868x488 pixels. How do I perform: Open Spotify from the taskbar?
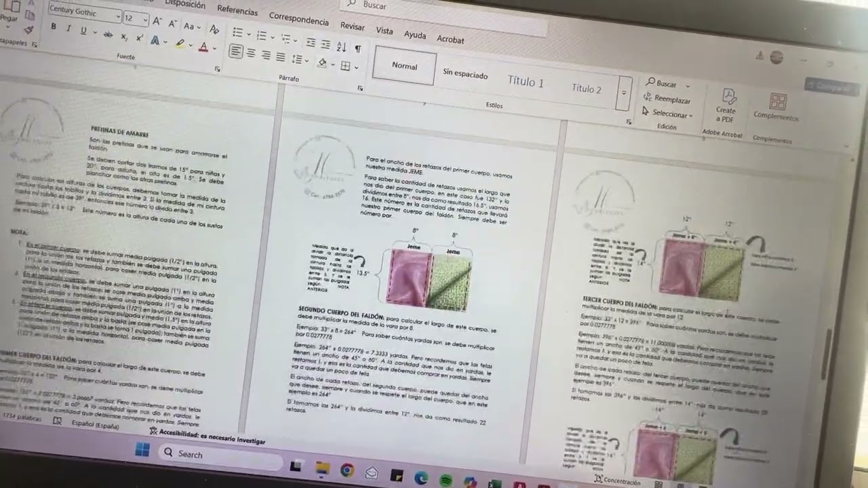coord(446,480)
